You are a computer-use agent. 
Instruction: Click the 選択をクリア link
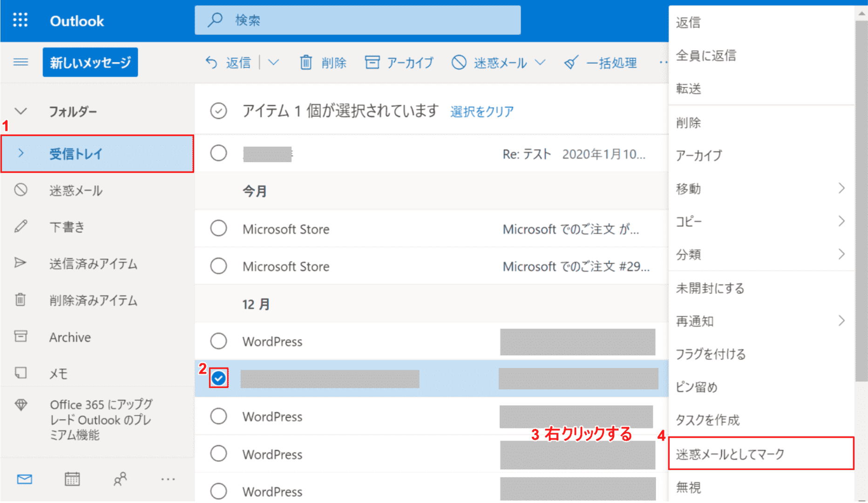pyautogui.click(x=481, y=112)
